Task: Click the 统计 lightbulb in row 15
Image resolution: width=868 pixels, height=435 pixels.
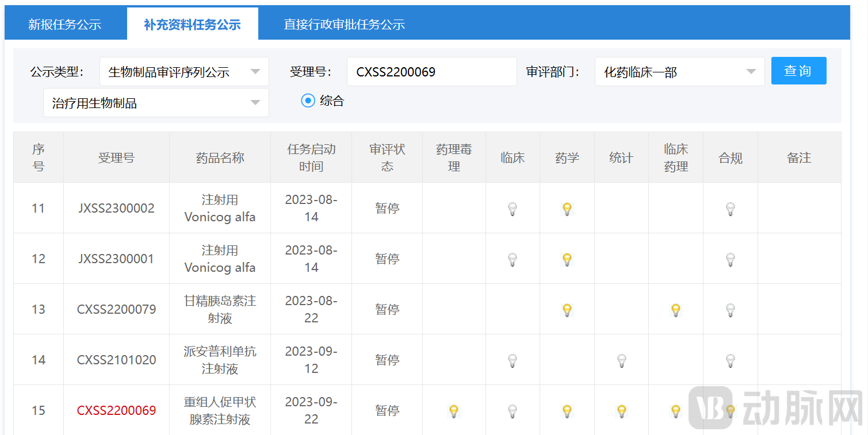Action: 621,411
